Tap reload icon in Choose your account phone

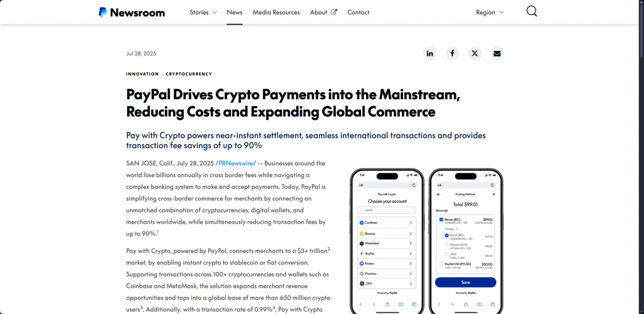point(414,185)
